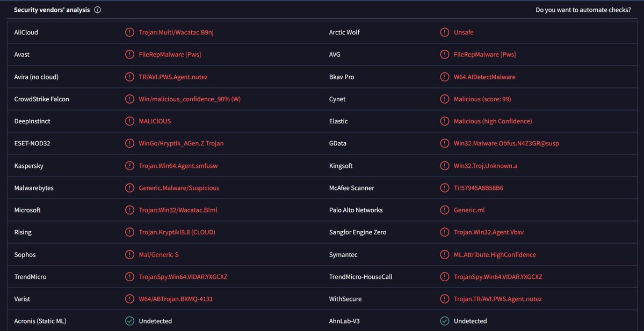This screenshot has height=331, width=644.
Task: Select Symantec's ML.Attribute.HighConfidence result
Action: (x=495, y=255)
